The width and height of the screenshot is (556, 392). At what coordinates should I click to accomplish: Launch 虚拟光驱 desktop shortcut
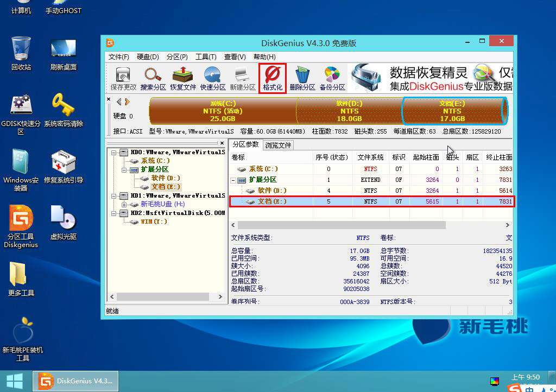click(x=64, y=223)
